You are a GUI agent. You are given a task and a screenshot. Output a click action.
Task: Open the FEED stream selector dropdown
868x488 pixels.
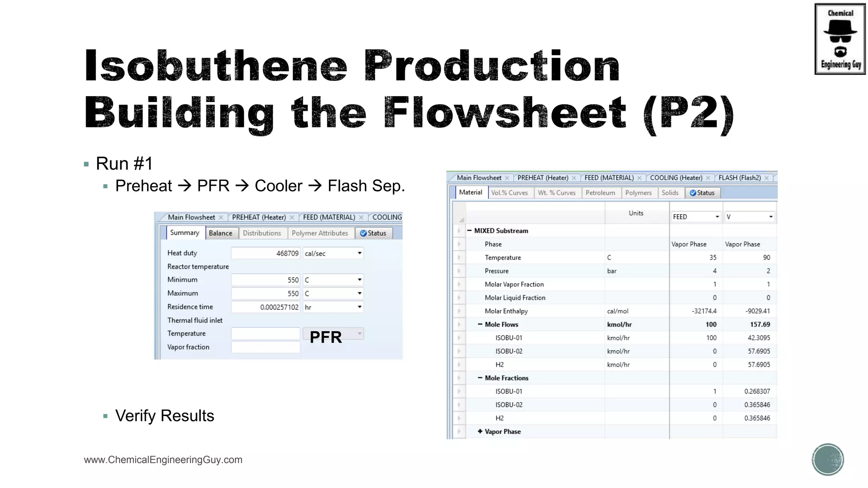point(717,217)
